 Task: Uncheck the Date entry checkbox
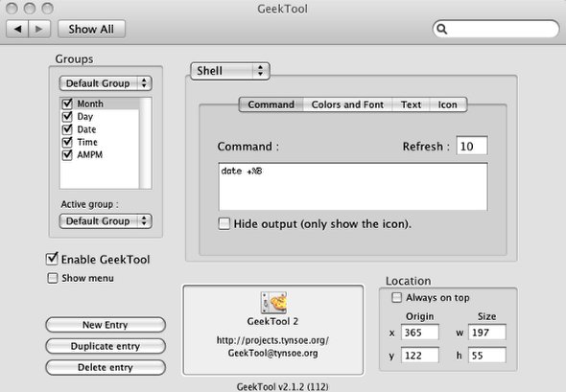click(x=67, y=129)
